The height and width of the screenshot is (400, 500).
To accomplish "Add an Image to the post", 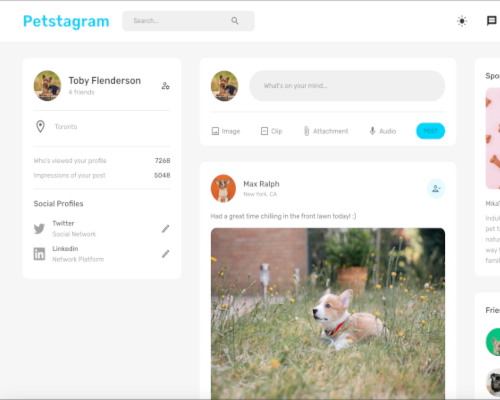I will [x=226, y=131].
